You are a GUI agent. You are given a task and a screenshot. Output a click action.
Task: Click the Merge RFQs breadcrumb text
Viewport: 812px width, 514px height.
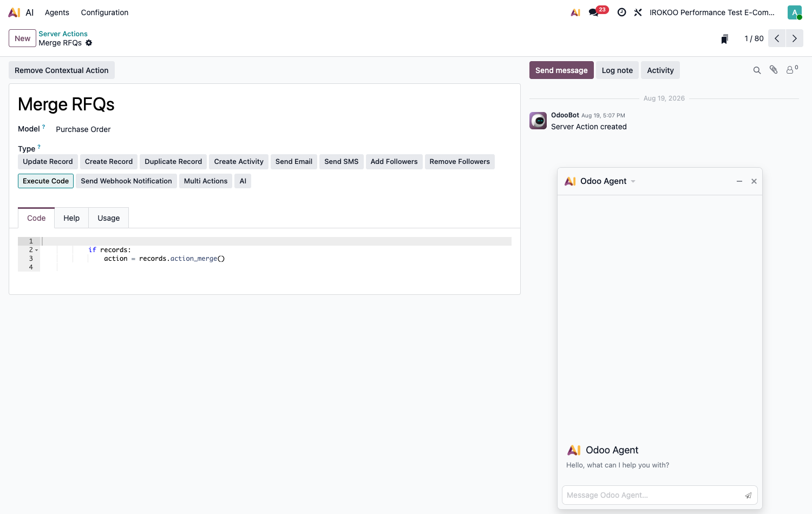[x=60, y=43]
